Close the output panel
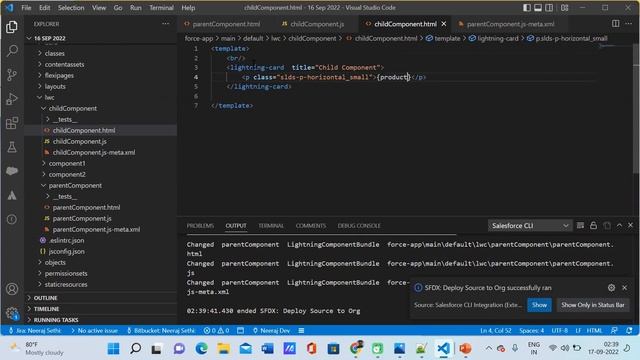Viewport: 640px width, 360px height. pyautogui.click(x=630, y=225)
